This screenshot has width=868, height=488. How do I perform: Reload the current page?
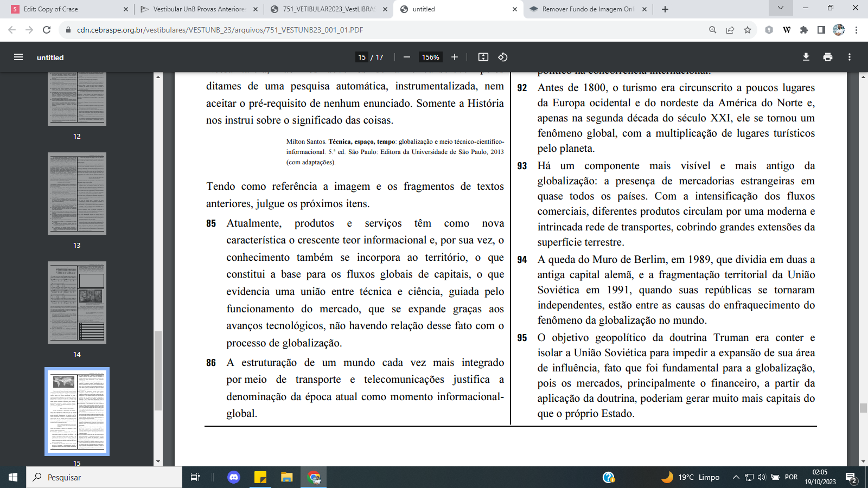click(x=47, y=30)
